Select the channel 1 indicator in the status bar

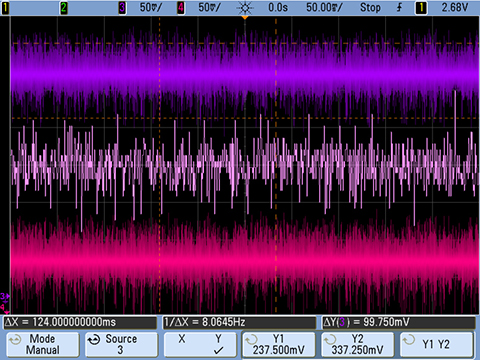pyautogui.click(x=5, y=7)
